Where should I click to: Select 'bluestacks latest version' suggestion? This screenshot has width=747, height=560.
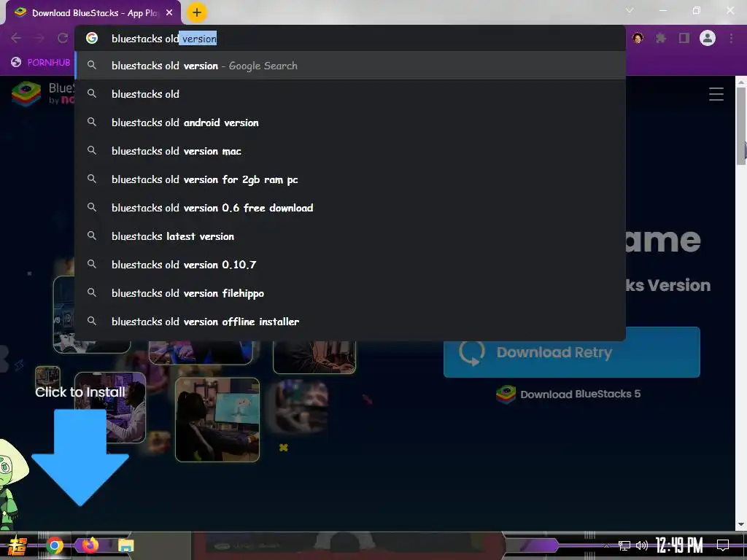coord(350,236)
